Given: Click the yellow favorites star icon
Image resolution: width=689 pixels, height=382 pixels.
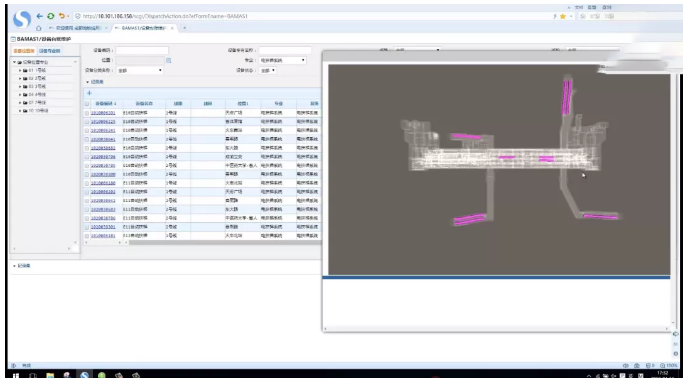Looking at the screenshot, I should coord(562,16).
